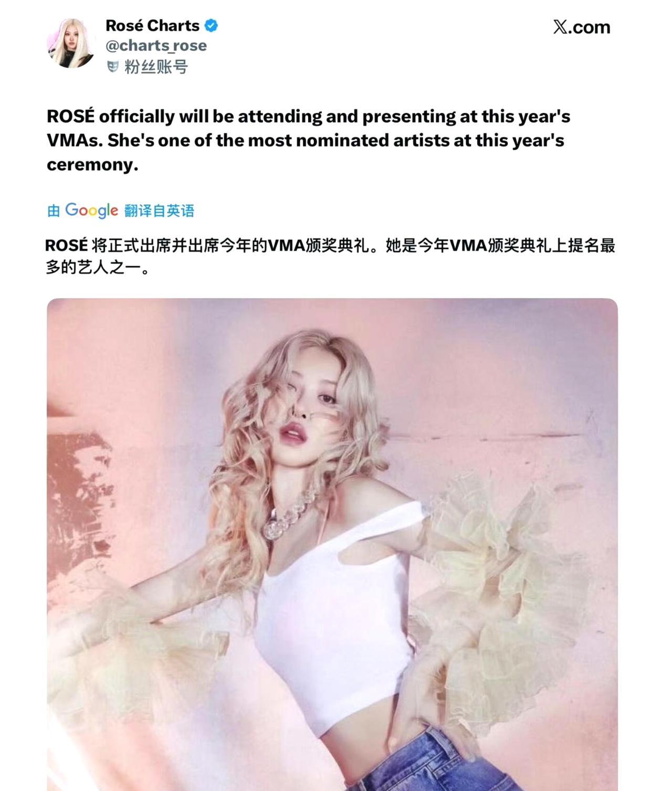The image size is (672, 791).
Task: Open the @charts_rose handle
Action: click(156, 46)
